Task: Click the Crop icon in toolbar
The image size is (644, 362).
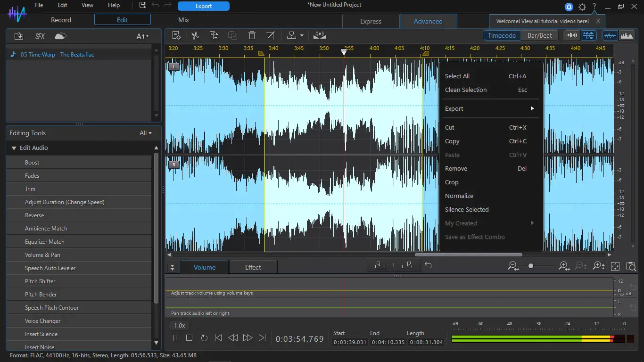Action: pos(271,35)
